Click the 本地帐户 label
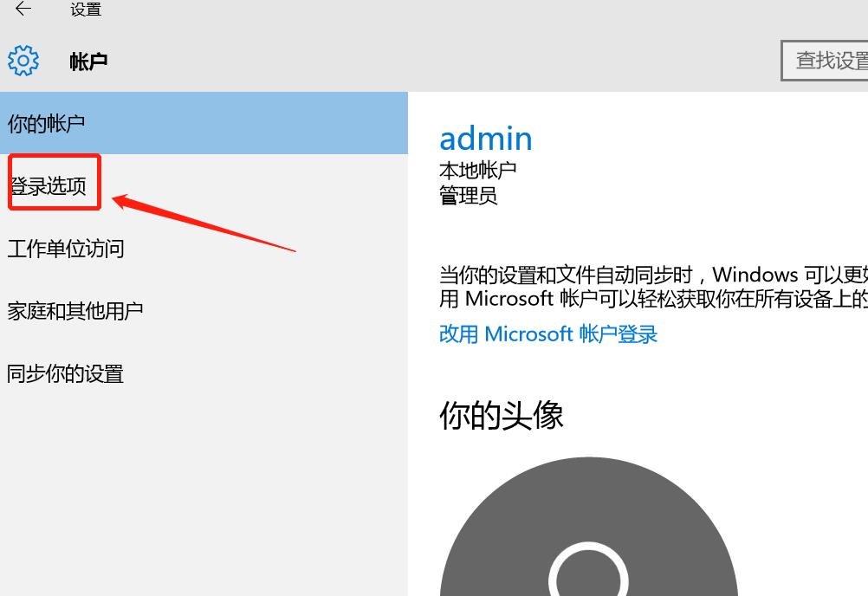Image resolution: width=868 pixels, height=596 pixels. point(477,170)
